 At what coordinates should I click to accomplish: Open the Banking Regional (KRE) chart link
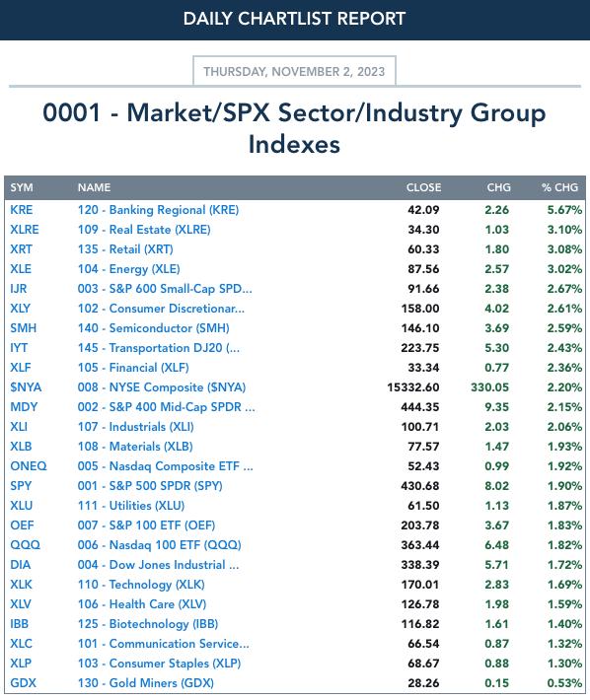(158, 210)
